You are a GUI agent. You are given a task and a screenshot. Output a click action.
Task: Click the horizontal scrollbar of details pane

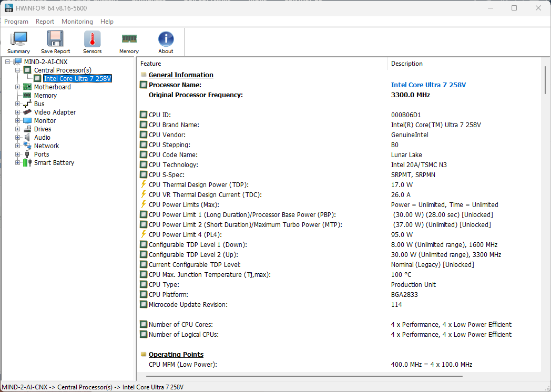click(304, 376)
